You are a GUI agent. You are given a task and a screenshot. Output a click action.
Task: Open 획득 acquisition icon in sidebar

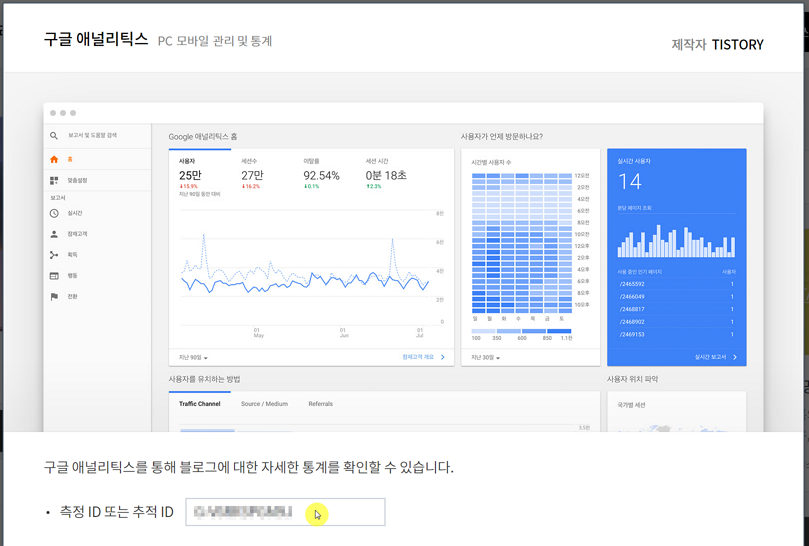[54, 255]
